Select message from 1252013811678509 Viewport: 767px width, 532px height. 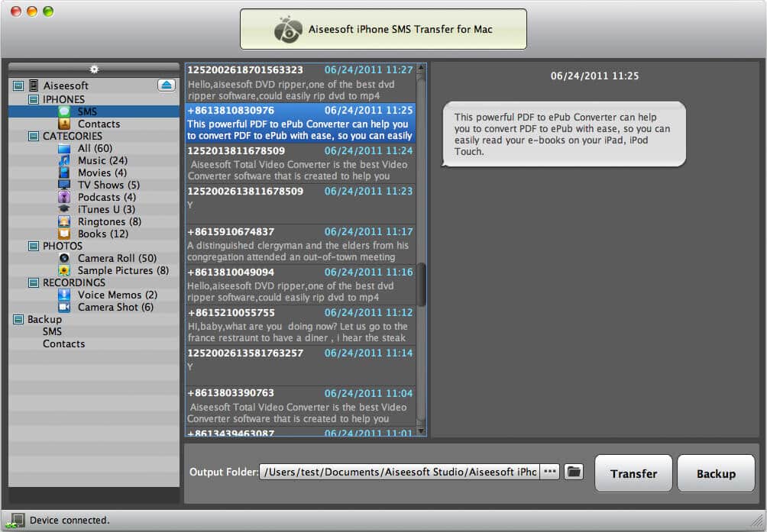coord(300,163)
